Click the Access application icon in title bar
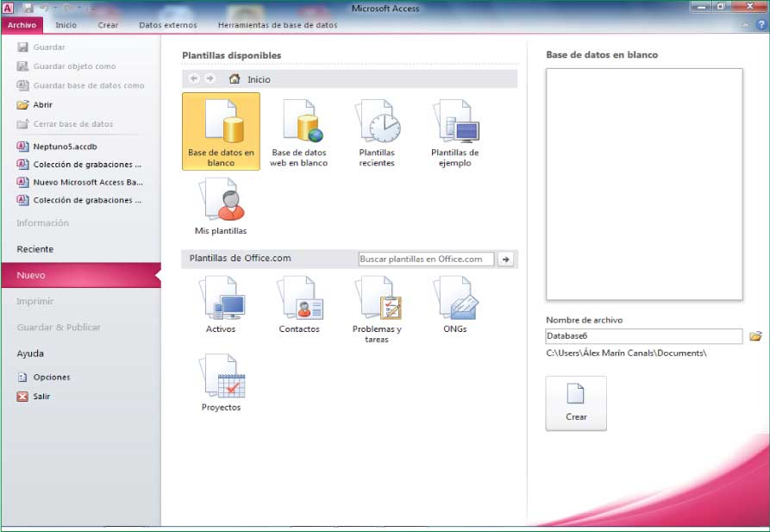The height and width of the screenshot is (532, 770). pos(9,8)
